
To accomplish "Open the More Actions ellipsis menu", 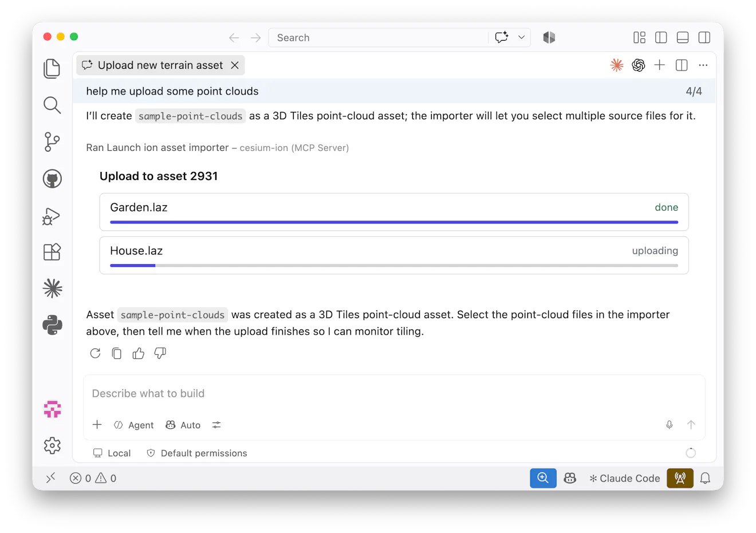I will pos(703,65).
